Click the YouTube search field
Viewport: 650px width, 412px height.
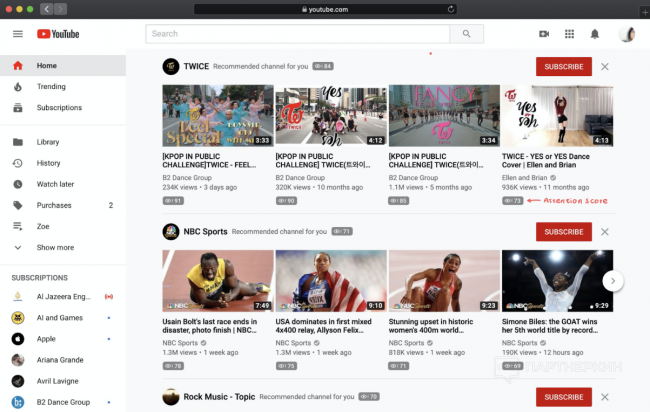(x=297, y=34)
